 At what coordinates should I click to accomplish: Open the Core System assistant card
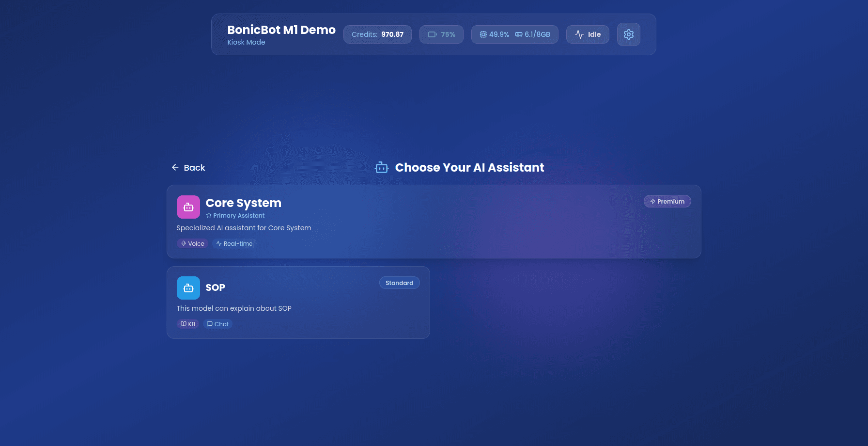pyautogui.click(x=434, y=222)
